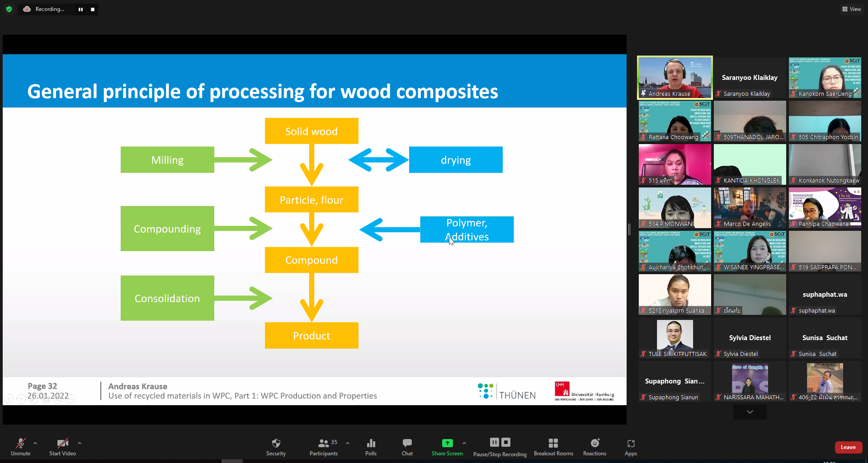Expand audio options arrow next to Unmute
Viewport: 868px width, 463px height.
(x=35, y=443)
